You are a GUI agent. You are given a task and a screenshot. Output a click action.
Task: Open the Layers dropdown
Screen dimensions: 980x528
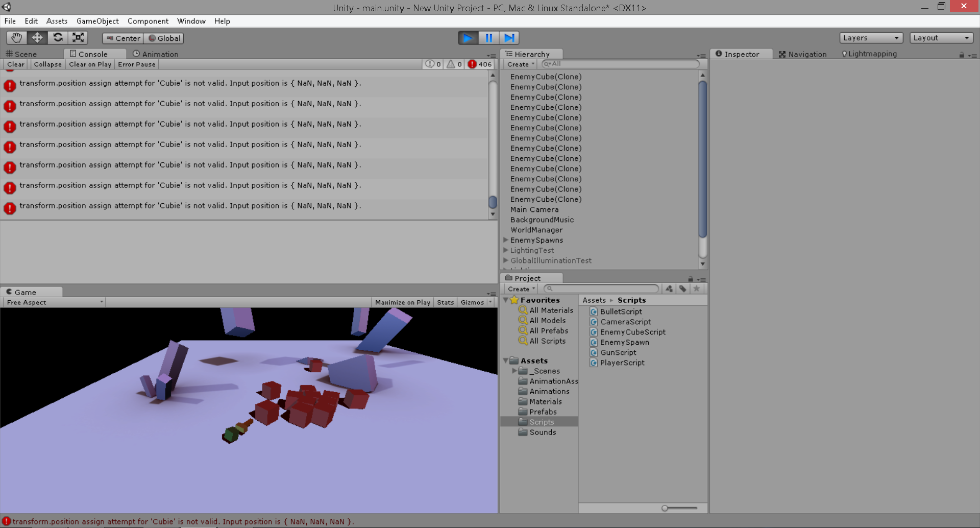tap(871, 38)
